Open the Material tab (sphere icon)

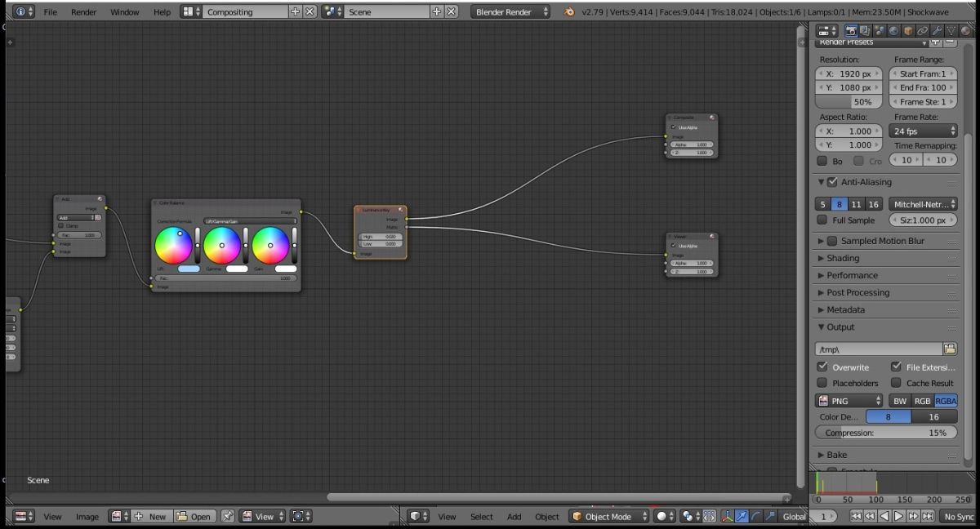[964, 30]
